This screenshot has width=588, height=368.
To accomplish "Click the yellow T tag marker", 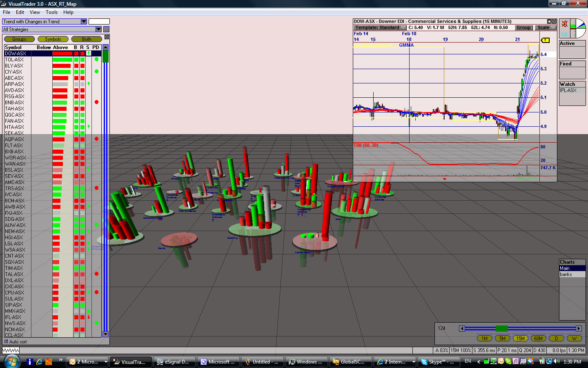I will 545,40.
